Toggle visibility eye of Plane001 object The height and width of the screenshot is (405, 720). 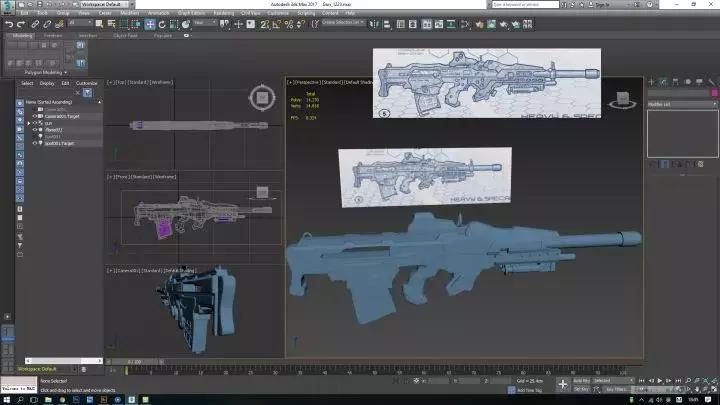pyautogui.click(x=36, y=130)
